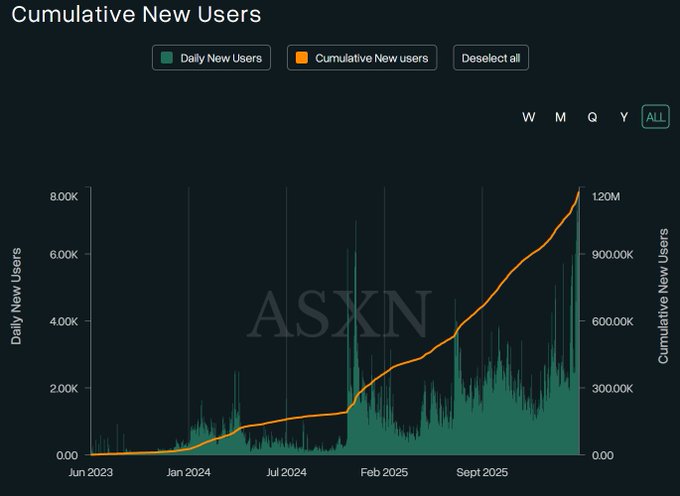Choose the Q time range
The height and width of the screenshot is (496, 680).
click(592, 117)
